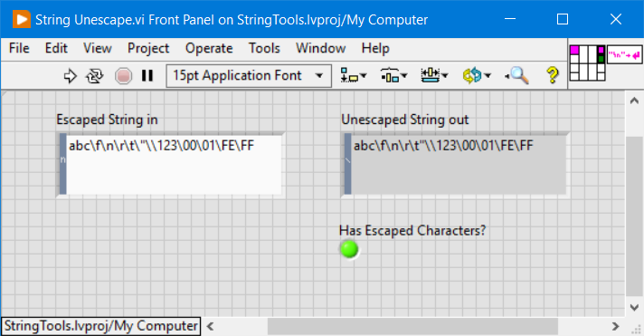The width and height of the screenshot is (644, 336).
Task: Click the Unescaped String out indicator
Action: point(459,165)
